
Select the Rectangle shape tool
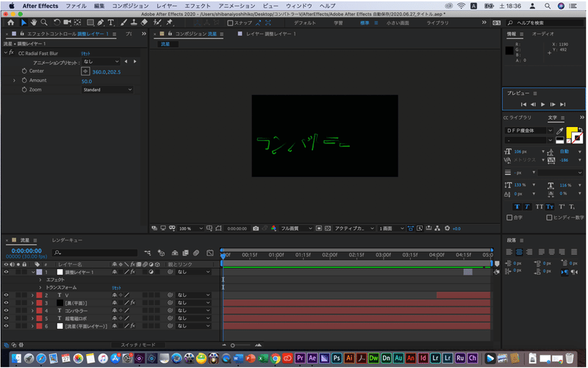(x=90, y=23)
